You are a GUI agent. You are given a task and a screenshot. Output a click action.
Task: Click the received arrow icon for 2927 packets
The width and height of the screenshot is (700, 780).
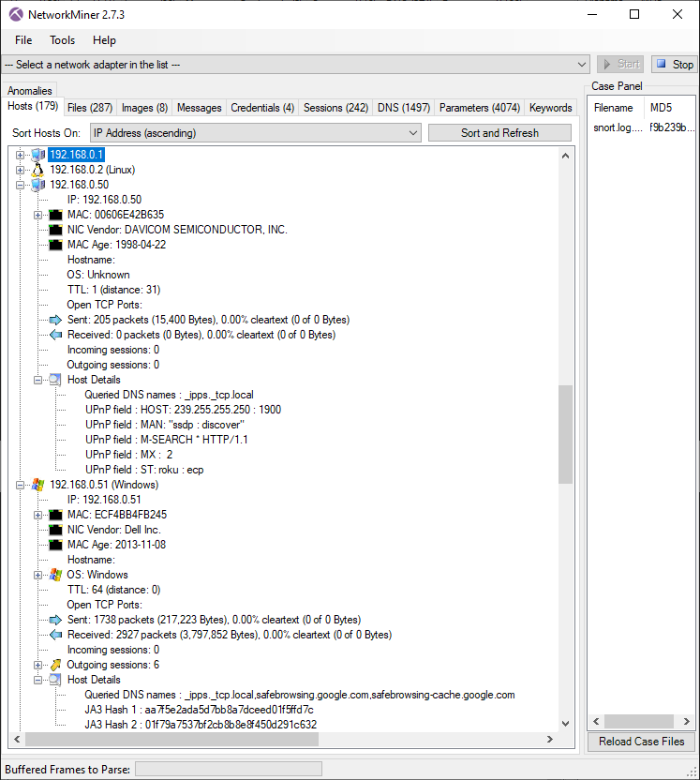pos(55,635)
